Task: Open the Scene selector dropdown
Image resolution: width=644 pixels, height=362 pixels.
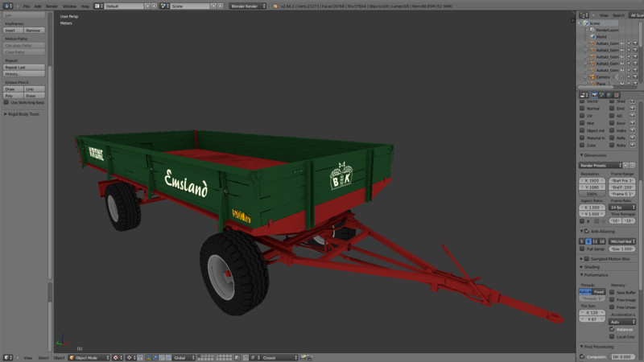Action: pyautogui.click(x=190, y=6)
